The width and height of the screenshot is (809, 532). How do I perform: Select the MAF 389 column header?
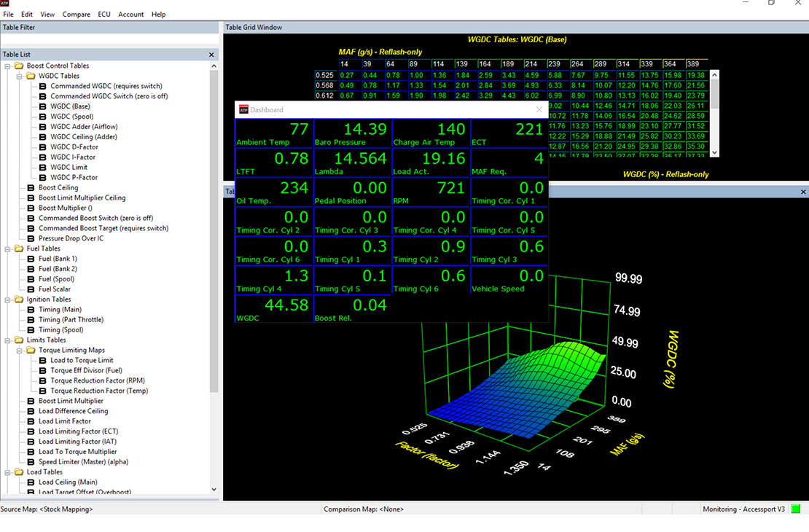(696, 64)
